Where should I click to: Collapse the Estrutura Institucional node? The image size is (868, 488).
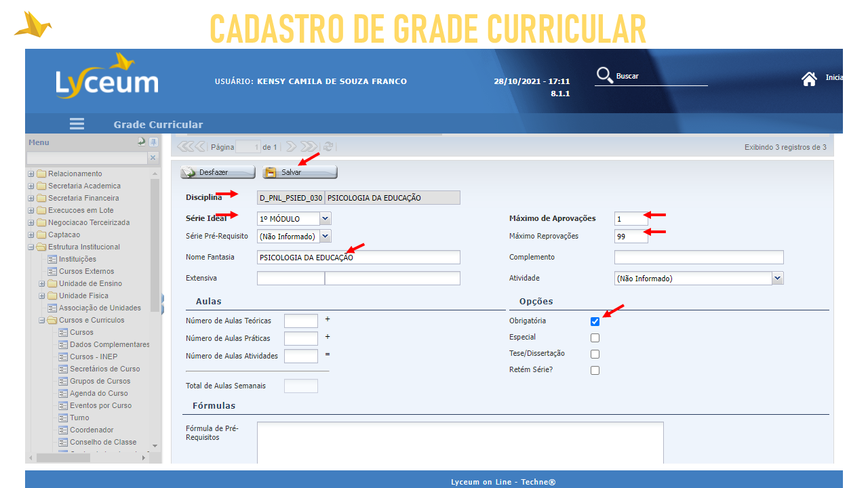coord(31,247)
